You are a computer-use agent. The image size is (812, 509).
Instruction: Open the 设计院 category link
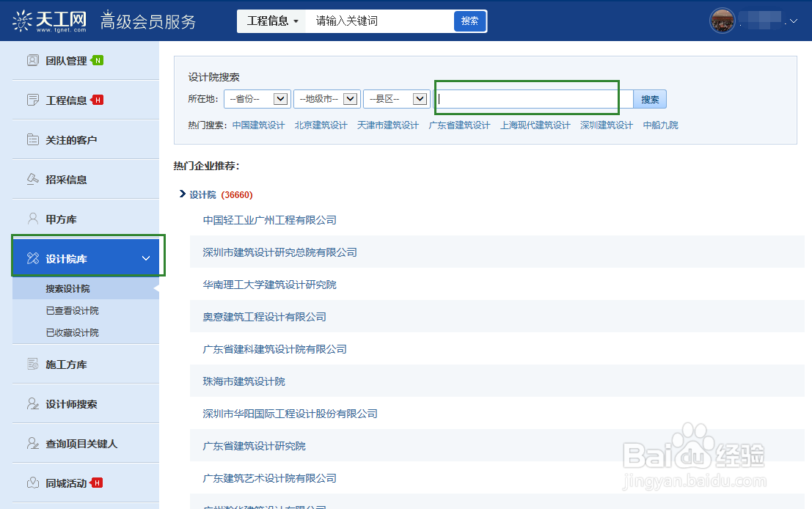click(202, 194)
